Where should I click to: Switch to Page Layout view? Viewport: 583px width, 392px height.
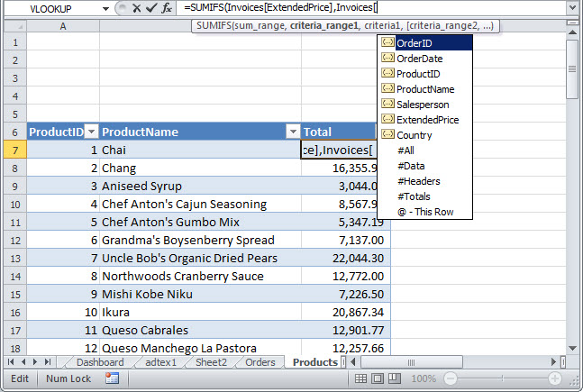click(x=378, y=378)
